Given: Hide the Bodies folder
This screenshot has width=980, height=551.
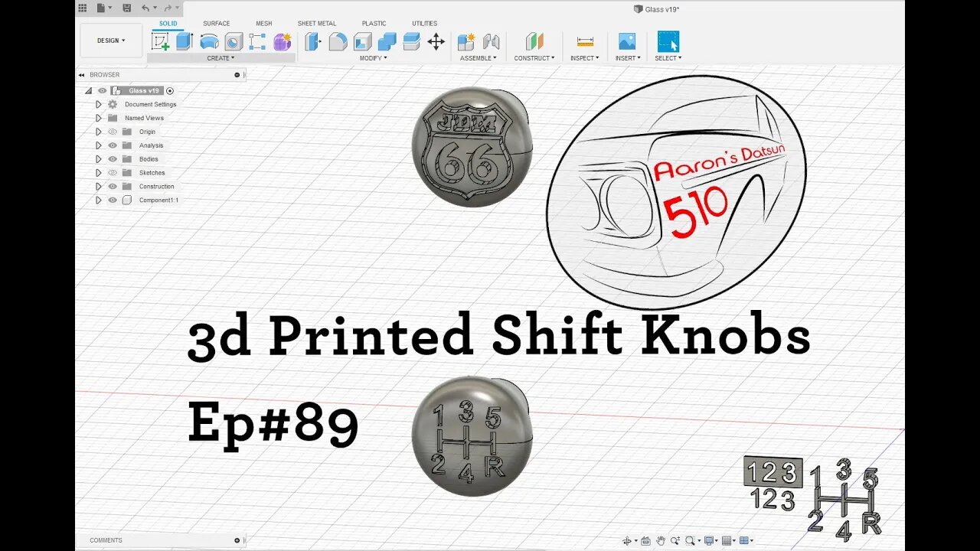Looking at the screenshot, I should [x=113, y=159].
